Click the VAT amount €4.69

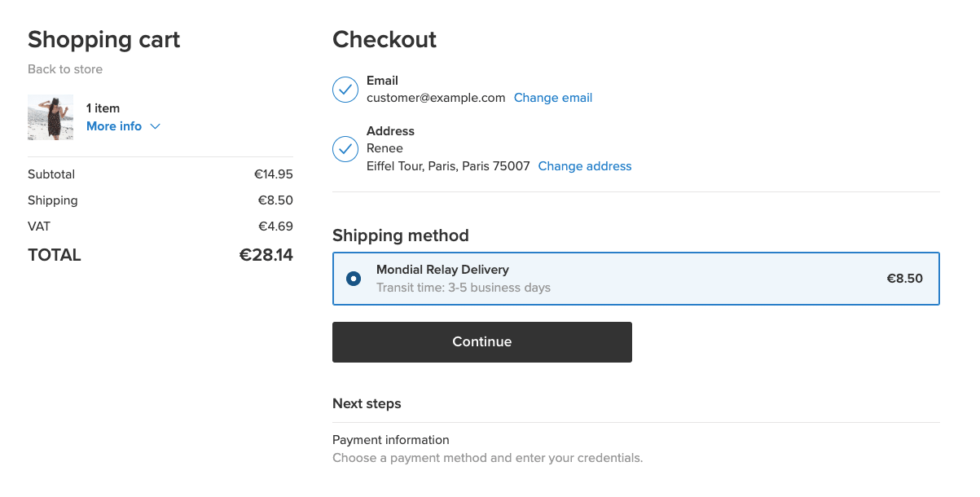click(x=275, y=227)
